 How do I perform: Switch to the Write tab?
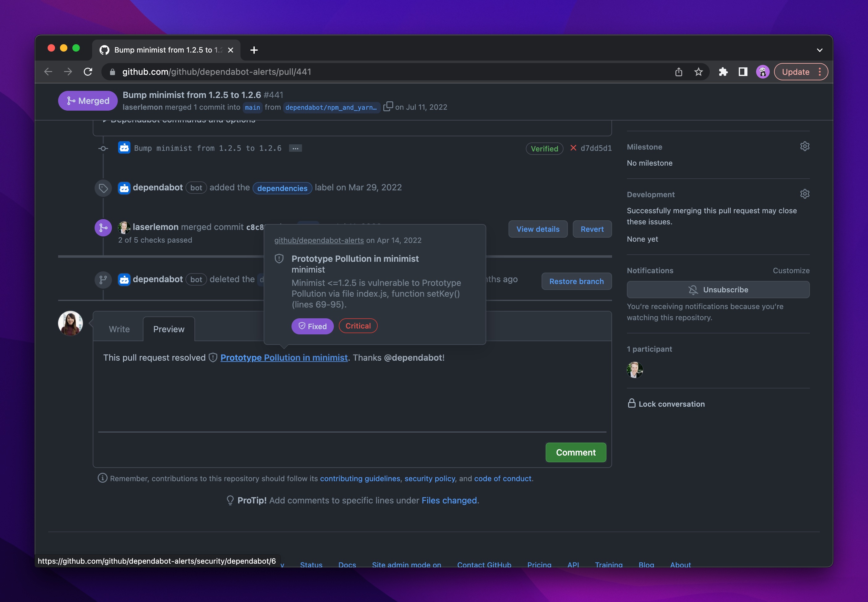pos(119,329)
